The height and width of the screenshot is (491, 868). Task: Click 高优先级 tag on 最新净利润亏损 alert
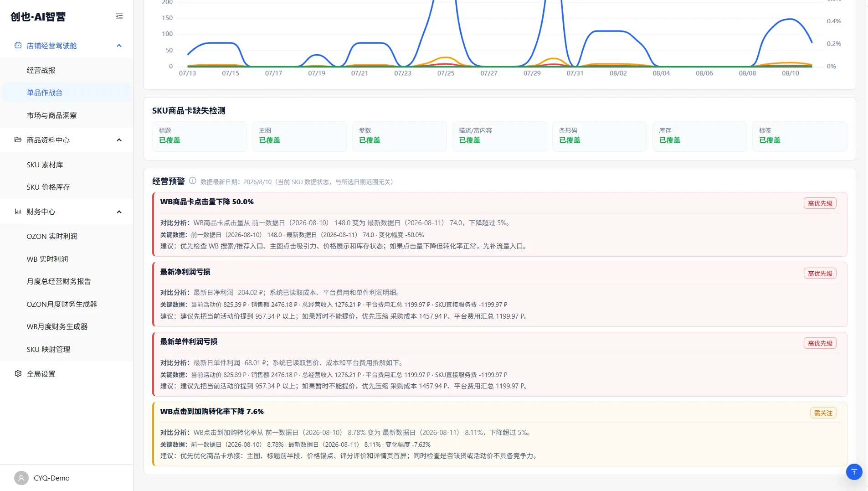[x=820, y=274]
